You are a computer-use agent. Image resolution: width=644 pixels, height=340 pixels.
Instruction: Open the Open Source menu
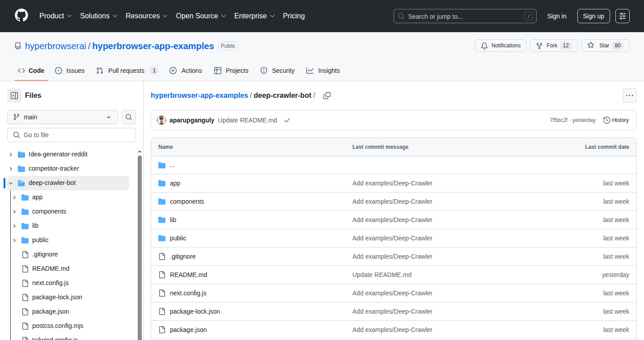(201, 16)
